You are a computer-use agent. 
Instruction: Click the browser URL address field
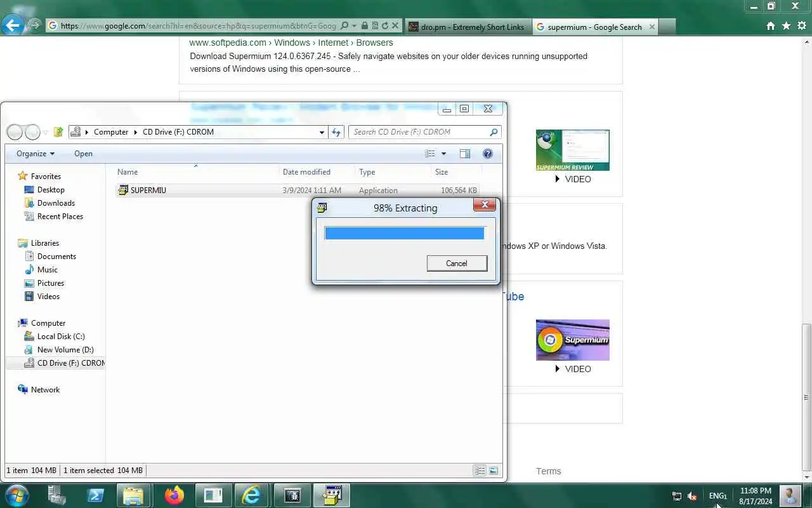197,26
